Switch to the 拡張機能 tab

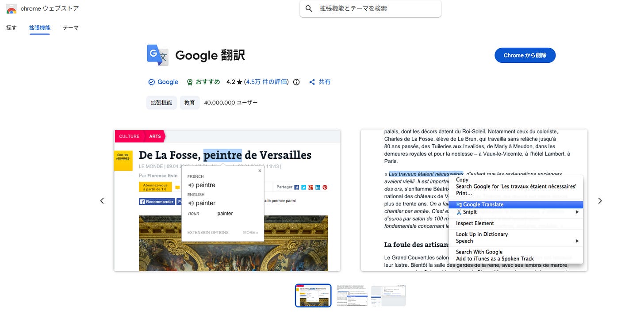click(40, 27)
